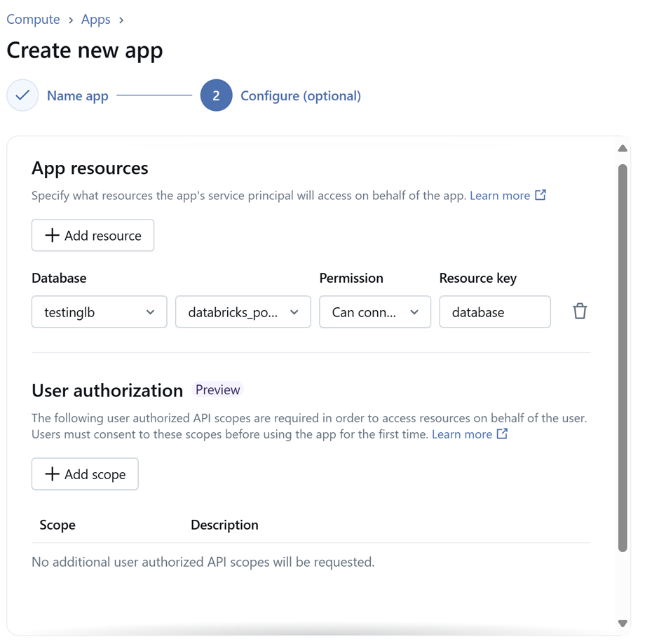Viewport: 659px width, 644px height.
Task: Open Learn more link under User authorization
Action: pyautogui.click(x=461, y=434)
